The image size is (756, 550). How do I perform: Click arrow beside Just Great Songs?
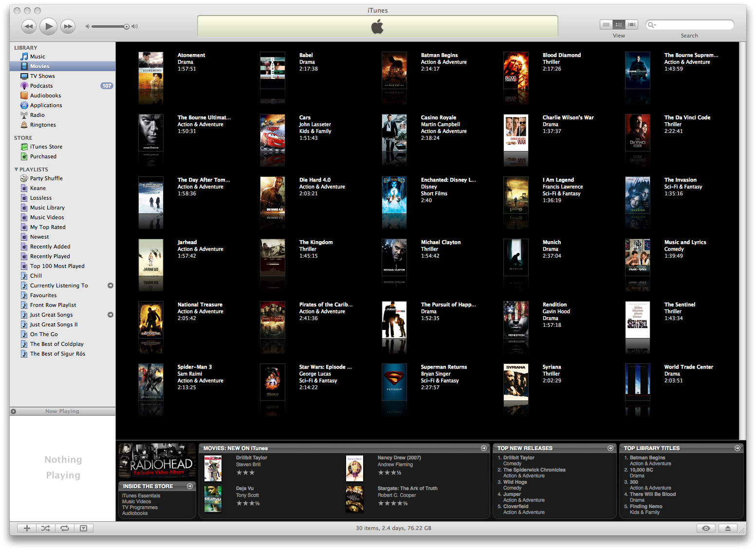[x=111, y=315]
